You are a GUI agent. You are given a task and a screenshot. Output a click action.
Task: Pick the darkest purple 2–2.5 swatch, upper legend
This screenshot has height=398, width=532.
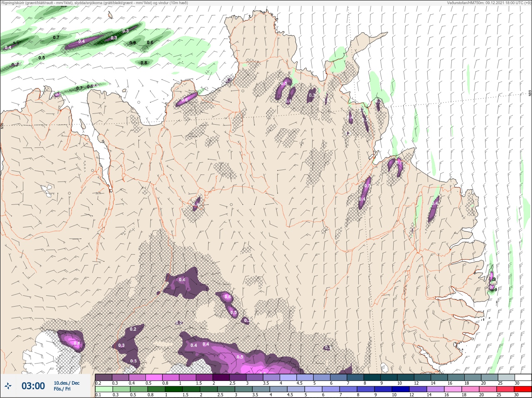[x=221, y=378]
